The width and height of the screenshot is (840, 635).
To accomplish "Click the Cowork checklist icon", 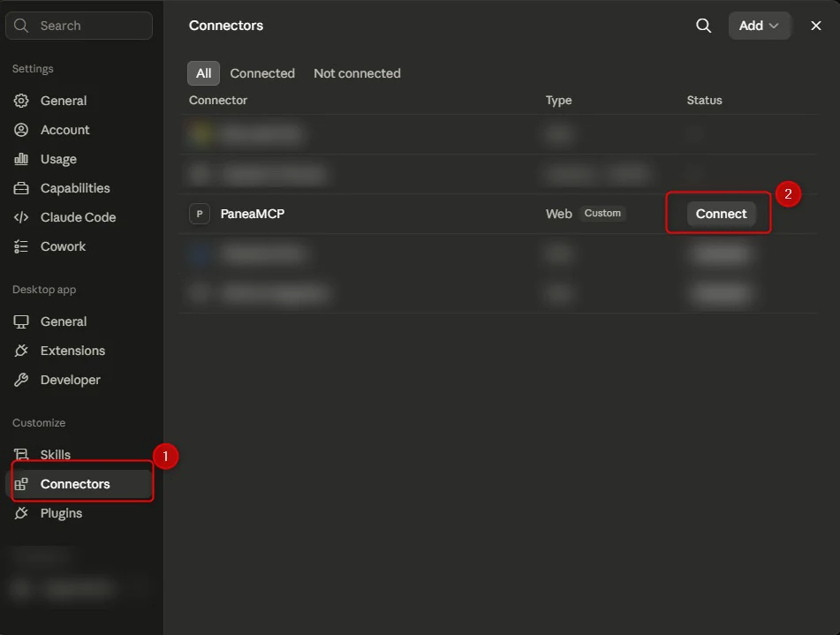I will 21,246.
